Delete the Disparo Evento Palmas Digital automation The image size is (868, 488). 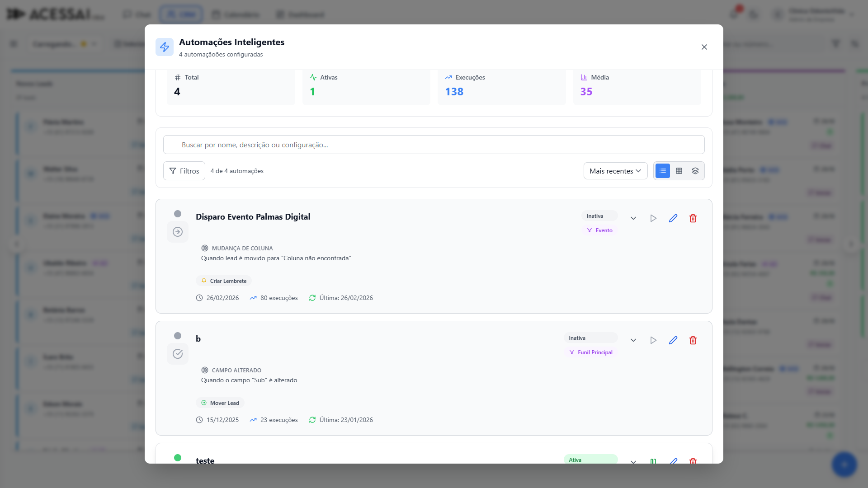tap(693, 218)
